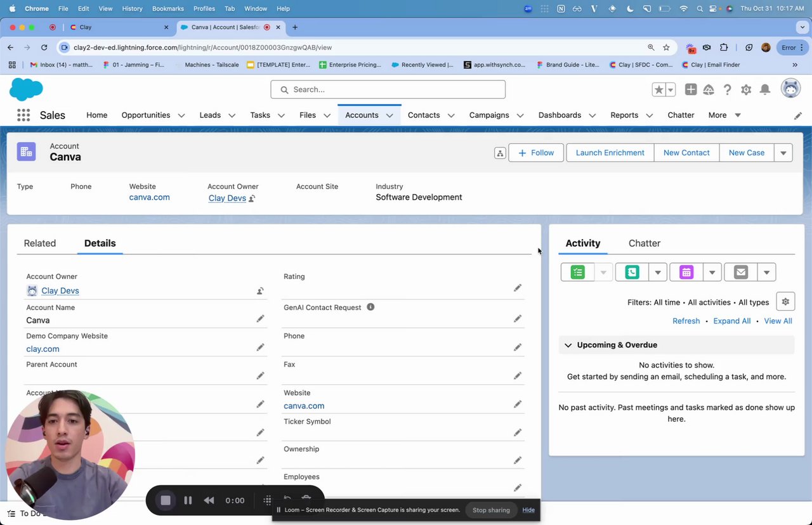
Task: Click the Launch Enrichment button
Action: (x=610, y=153)
